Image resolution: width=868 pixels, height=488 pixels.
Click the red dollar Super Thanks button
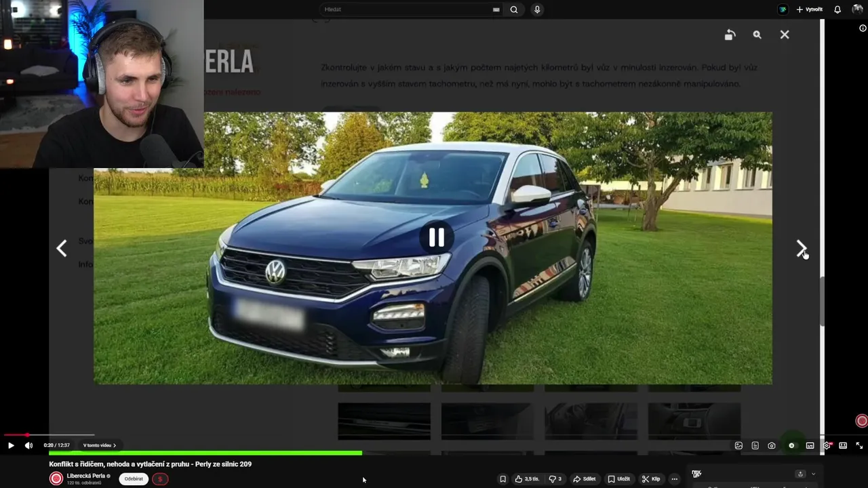160,479
